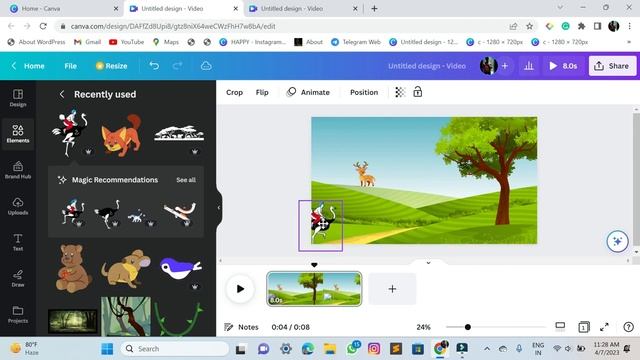This screenshot has height=360, width=640.
Task: Choose the brown mouse element
Action: 126,269
